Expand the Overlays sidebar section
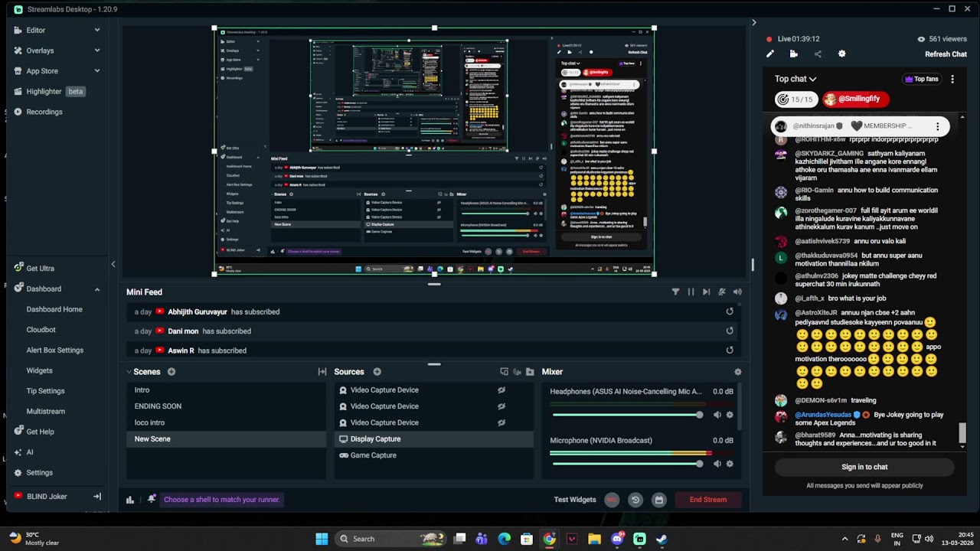The image size is (980, 551). (x=97, y=51)
